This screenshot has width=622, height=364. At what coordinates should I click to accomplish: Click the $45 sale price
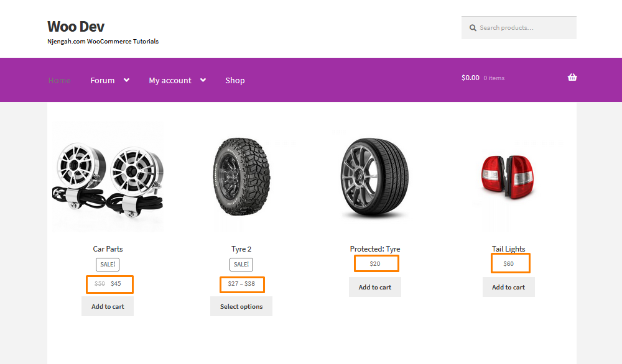(x=116, y=284)
